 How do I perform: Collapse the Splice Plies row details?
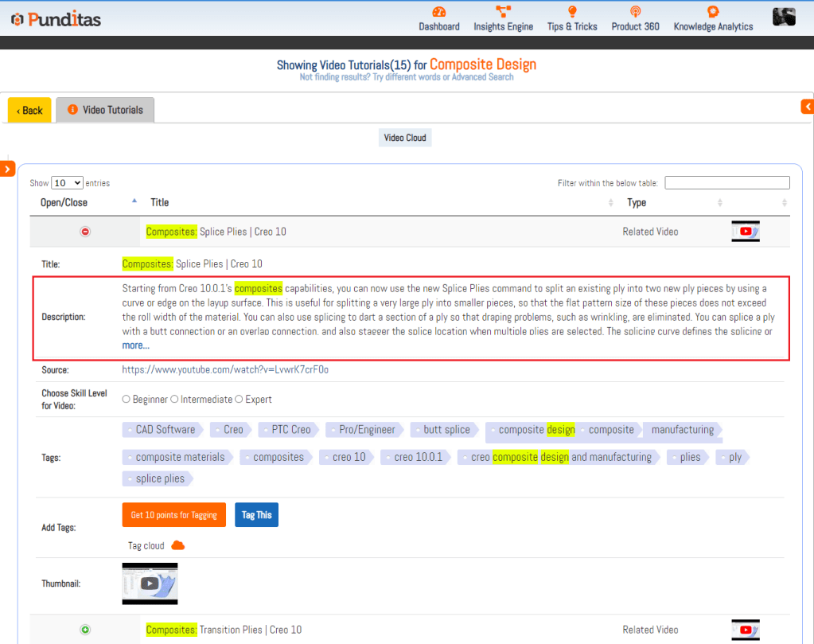(85, 232)
